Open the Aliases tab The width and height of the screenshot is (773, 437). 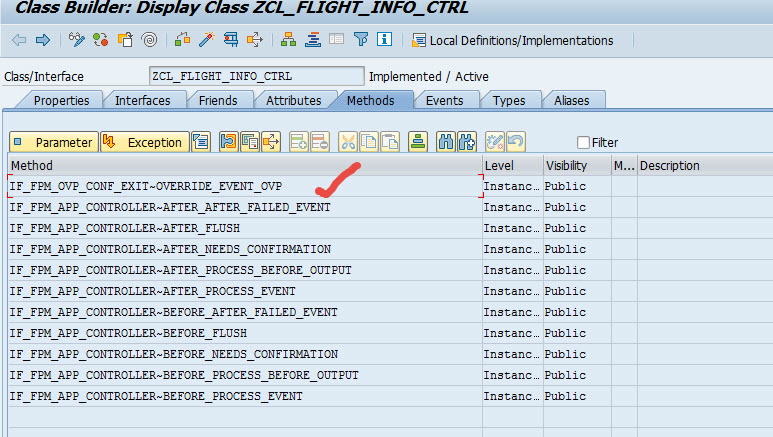click(x=572, y=101)
